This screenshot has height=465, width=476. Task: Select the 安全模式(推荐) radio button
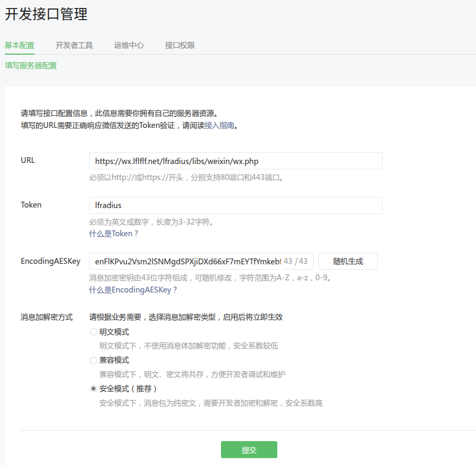coord(93,389)
